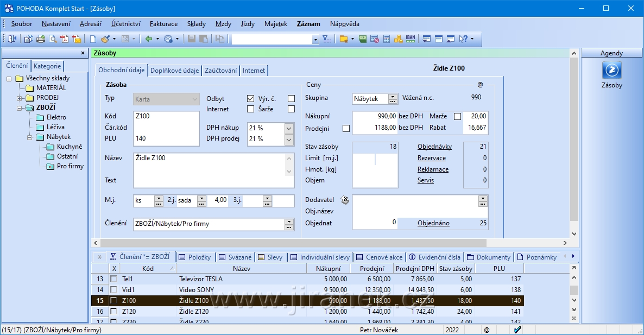Switch to the Doplňkové údaje tab
This screenshot has width=644, height=335.
pyautogui.click(x=174, y=71)
